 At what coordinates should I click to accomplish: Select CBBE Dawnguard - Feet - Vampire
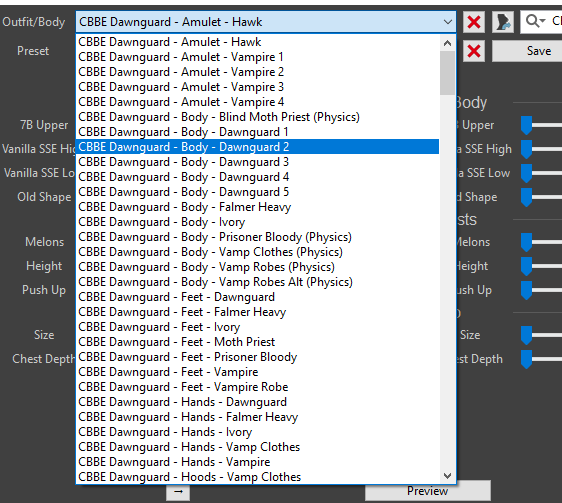pos(257,372)
